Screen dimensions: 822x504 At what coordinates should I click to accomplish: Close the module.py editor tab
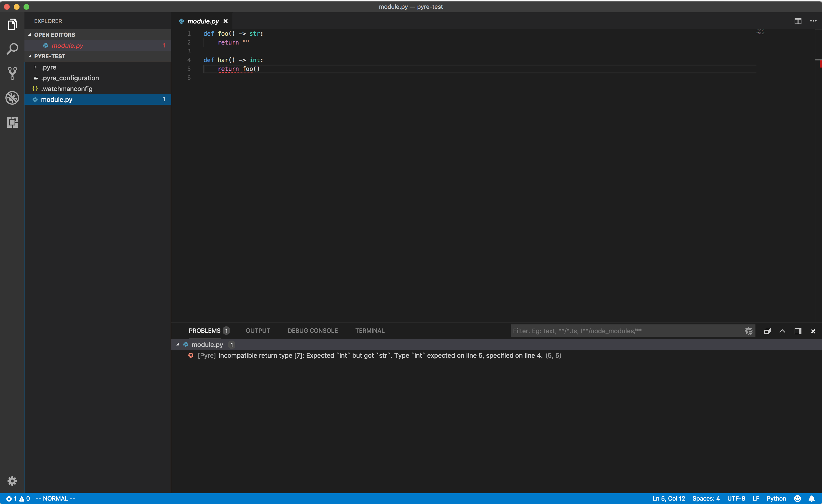(226, 21)
